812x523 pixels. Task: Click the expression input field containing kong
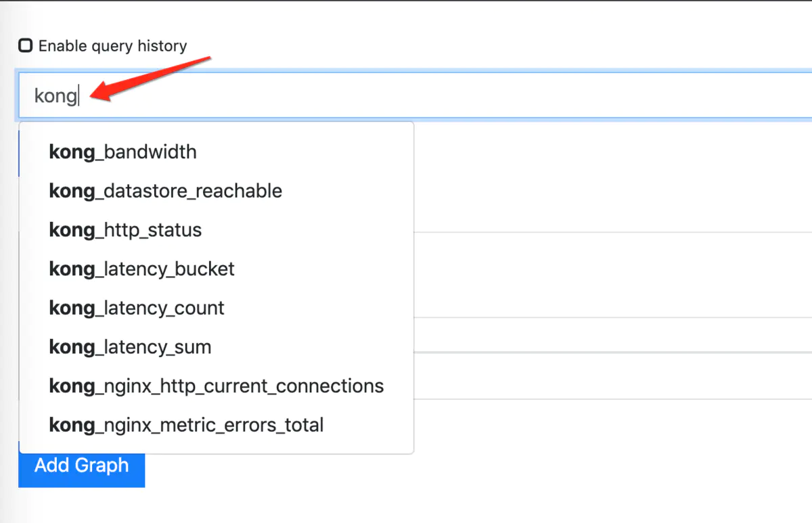point(414,95)
